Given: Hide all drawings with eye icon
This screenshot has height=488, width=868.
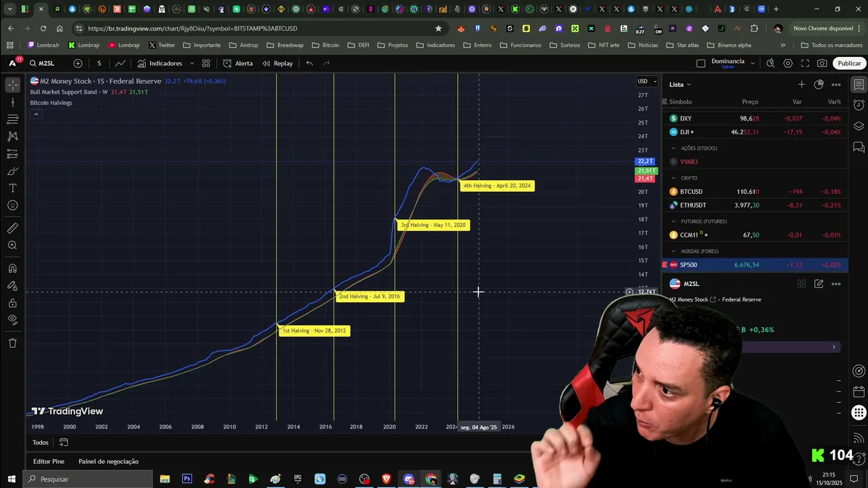Looking at the screenshot, I should 12,320.
